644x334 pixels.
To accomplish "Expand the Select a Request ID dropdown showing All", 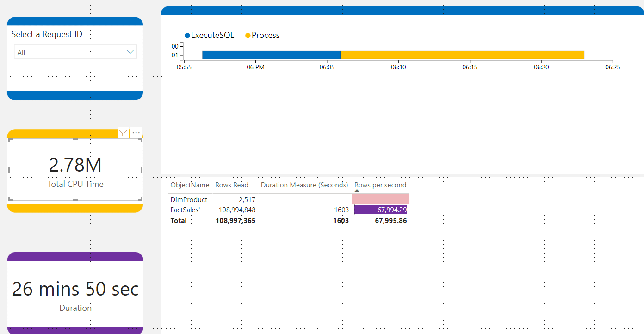I will (75, 52).
